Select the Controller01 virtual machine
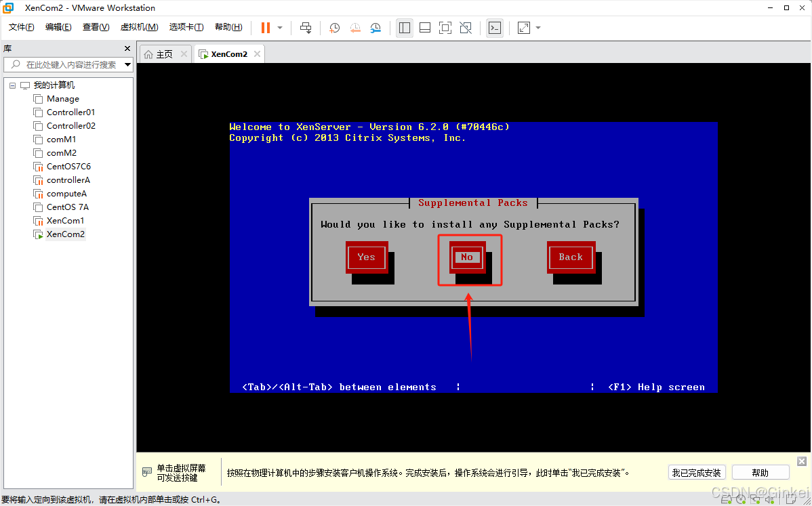This screenshot has width=812, height=506. 70,112
